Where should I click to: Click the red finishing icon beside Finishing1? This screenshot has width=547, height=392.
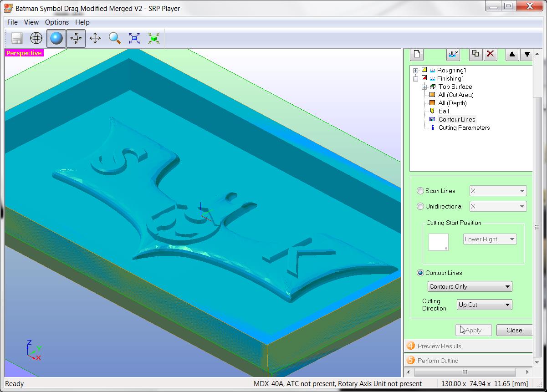(424, 78)
